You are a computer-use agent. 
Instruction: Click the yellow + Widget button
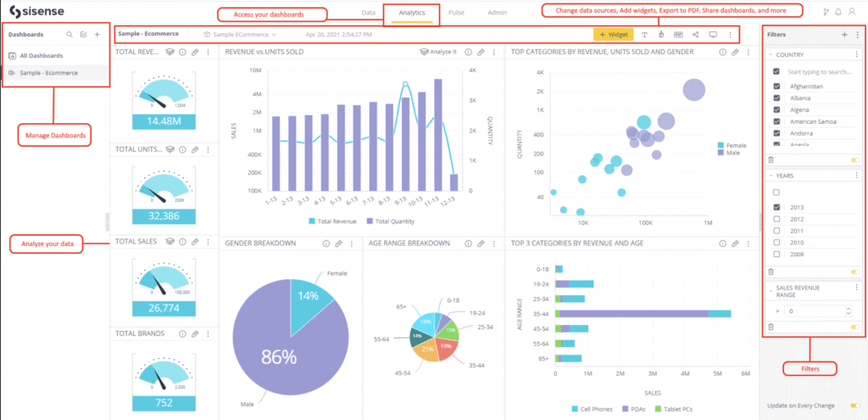(x=613, y=35)
